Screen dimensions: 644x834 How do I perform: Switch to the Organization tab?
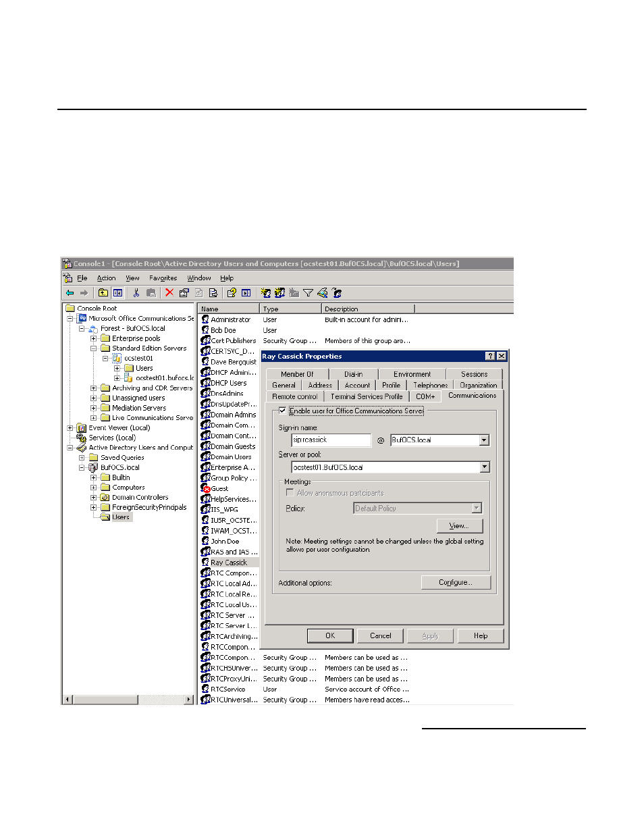479,385
